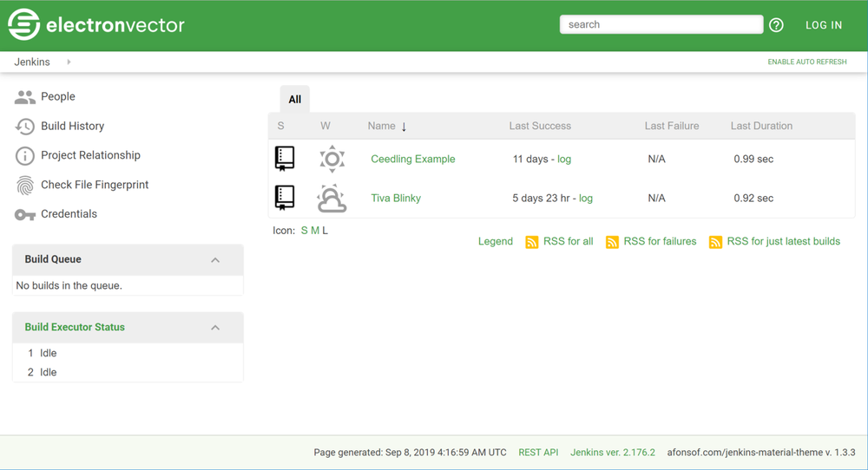Select the All view tab
The image size is (868, 470).
[294, 100]
